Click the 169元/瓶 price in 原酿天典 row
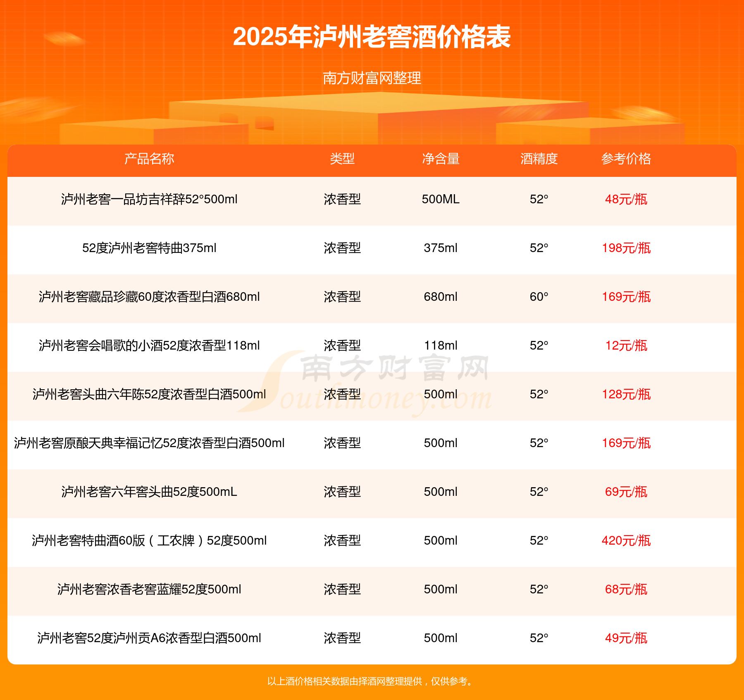Screen dimensions: 744x700 626,443
